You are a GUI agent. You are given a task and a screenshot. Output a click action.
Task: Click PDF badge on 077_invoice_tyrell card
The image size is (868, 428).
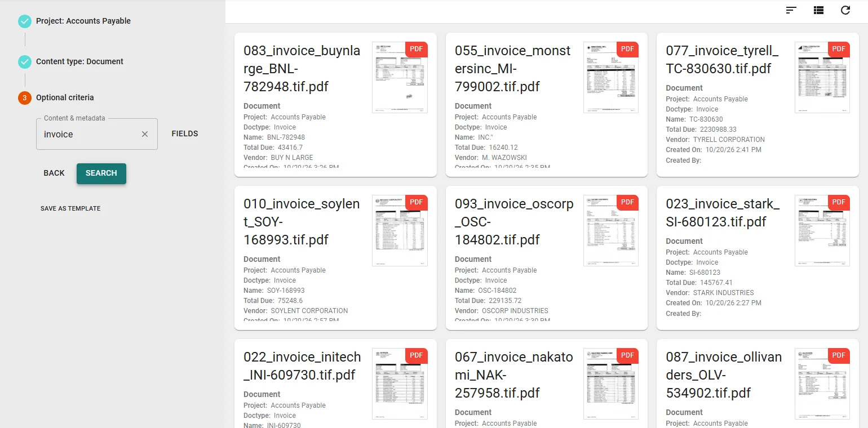click(839, 49)
